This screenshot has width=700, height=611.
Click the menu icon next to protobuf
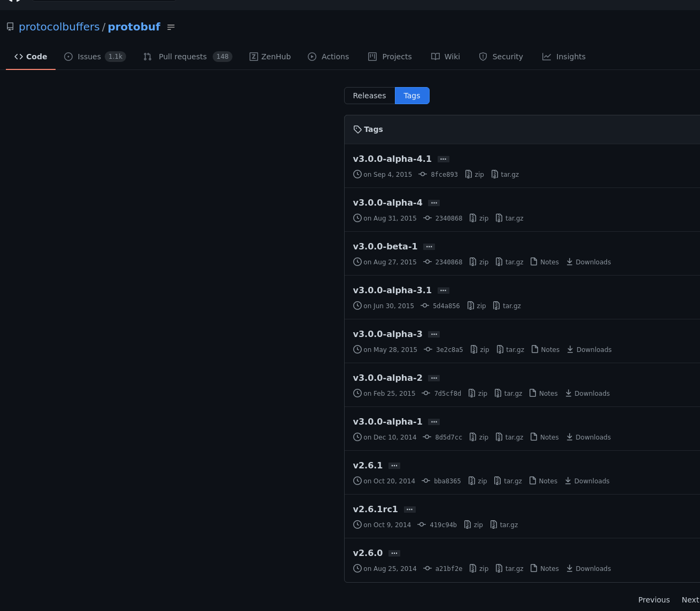pos(171,27)
